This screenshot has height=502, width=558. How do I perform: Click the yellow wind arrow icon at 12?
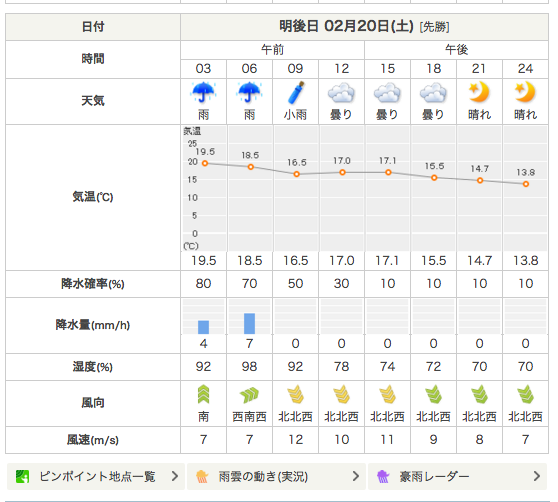point(341,394)
